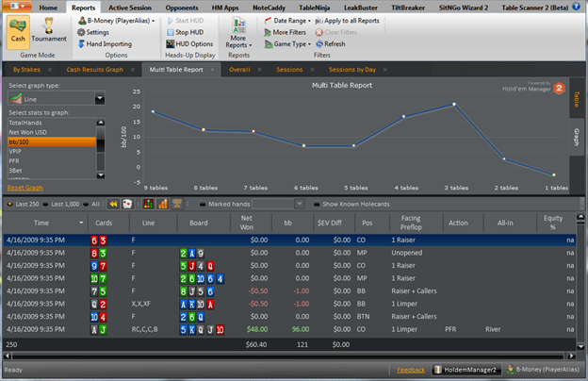The width and height of the screenshot is (588, 381).
Task: Open Settings with the gear icon
Action: click(93, 32)
